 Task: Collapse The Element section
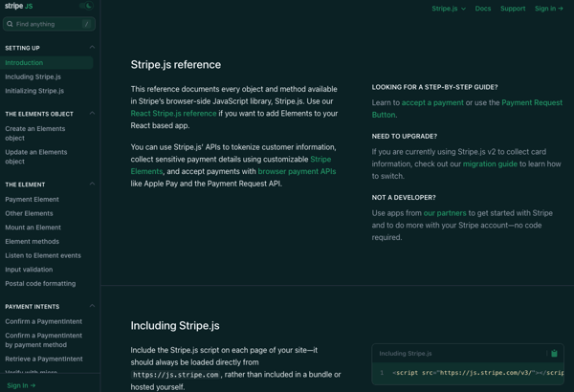pos(92,184)
